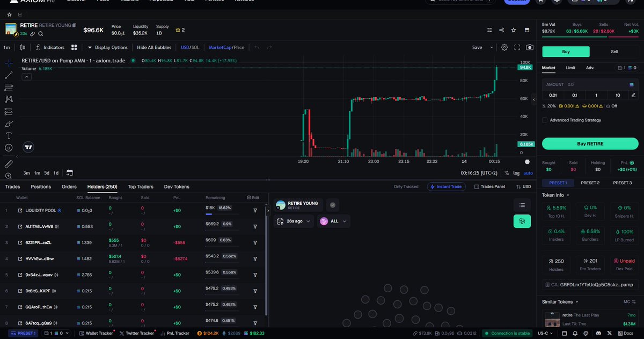The height and width of the screenshot is (339, 644).
Task: Toggle Instant Trade mode
Action: pos(446,187)
